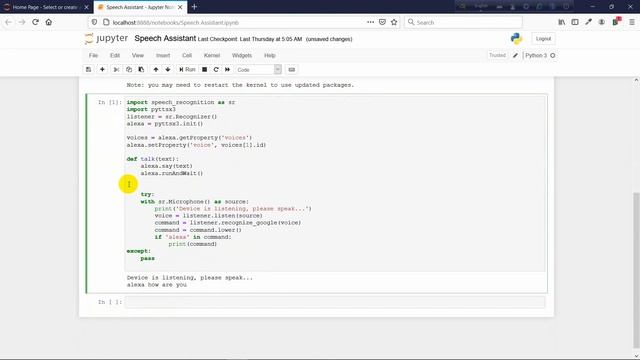Close the Speech Assistant browser tab
Viewport: 640px width, 360px height.
click(x=180, y=7)
